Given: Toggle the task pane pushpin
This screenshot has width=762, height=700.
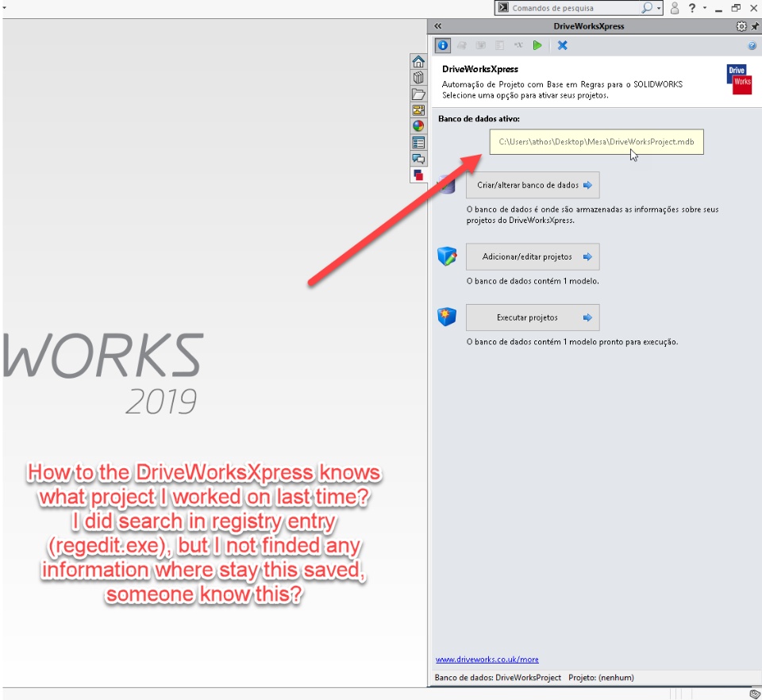Looking at the screenshot, I should click(x=755, y=26).
